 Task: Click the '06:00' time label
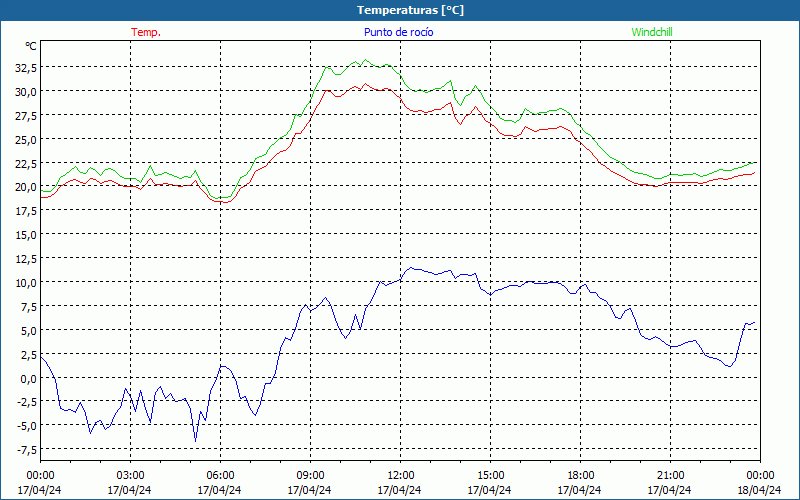(220, 475)
